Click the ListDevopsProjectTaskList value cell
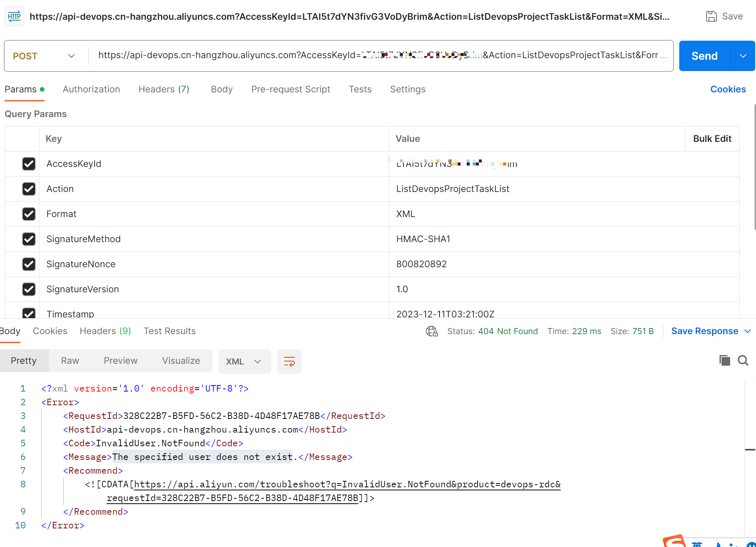 (x=564, y=189)
